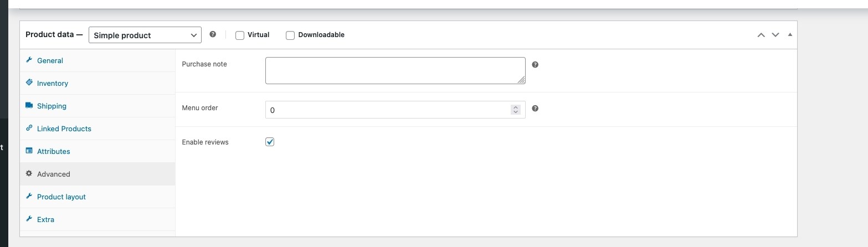Click the Shipping truck icon

29,106
